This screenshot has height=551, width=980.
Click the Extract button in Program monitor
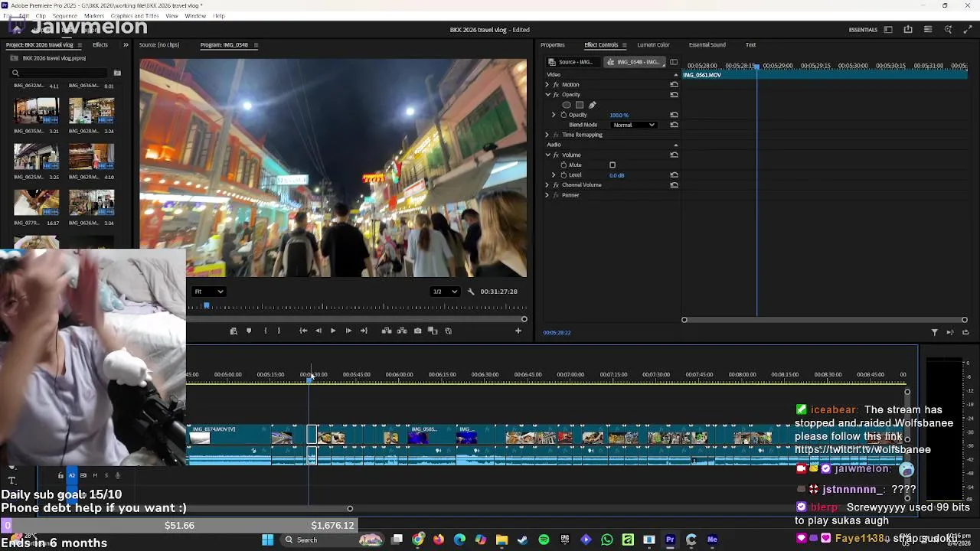point(402,331)
